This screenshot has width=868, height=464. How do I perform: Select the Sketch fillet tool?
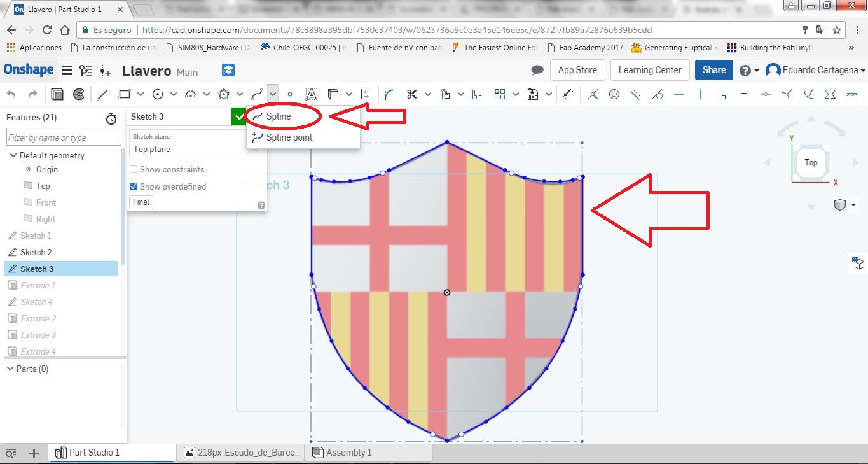[390, 94]
